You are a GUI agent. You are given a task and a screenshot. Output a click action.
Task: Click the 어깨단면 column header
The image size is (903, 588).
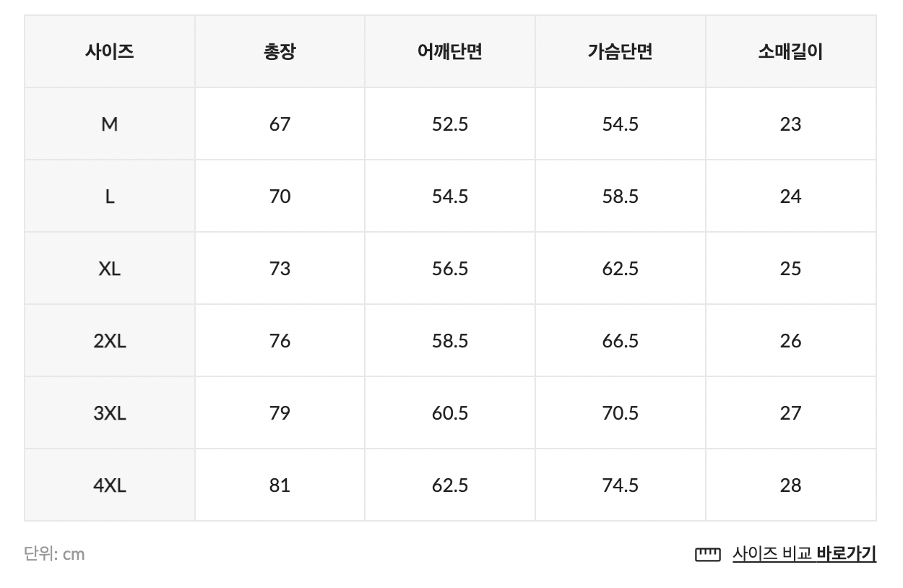(449, 52)
